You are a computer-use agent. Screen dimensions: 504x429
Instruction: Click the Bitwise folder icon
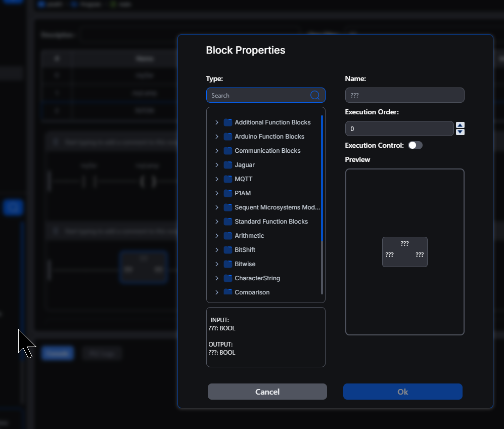228,264
